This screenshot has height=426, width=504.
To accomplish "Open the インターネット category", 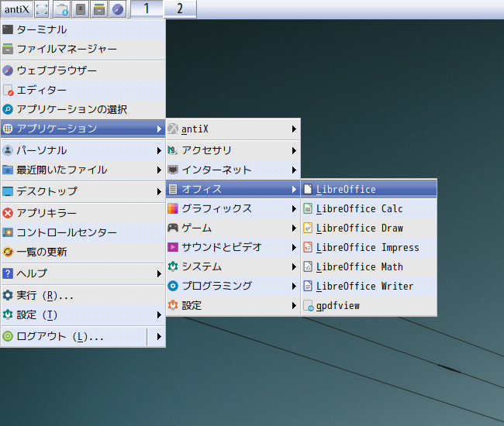I will pos(233,170).
